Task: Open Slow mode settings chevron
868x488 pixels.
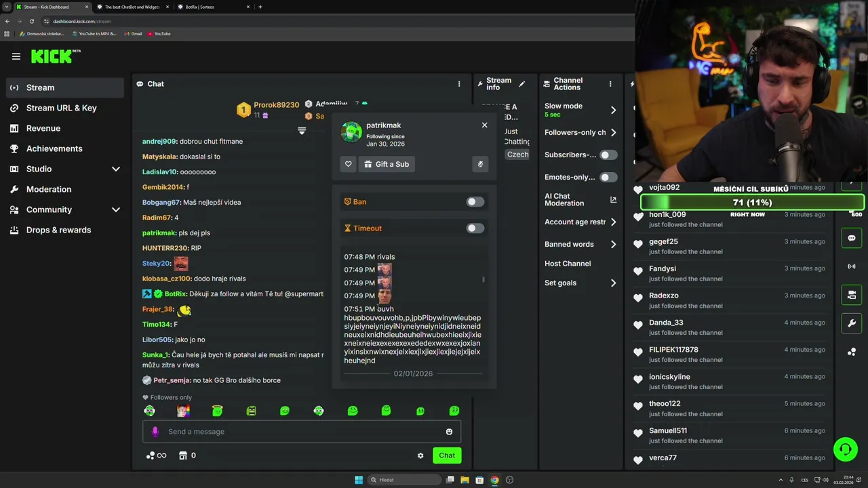Action: coord(613,110)
